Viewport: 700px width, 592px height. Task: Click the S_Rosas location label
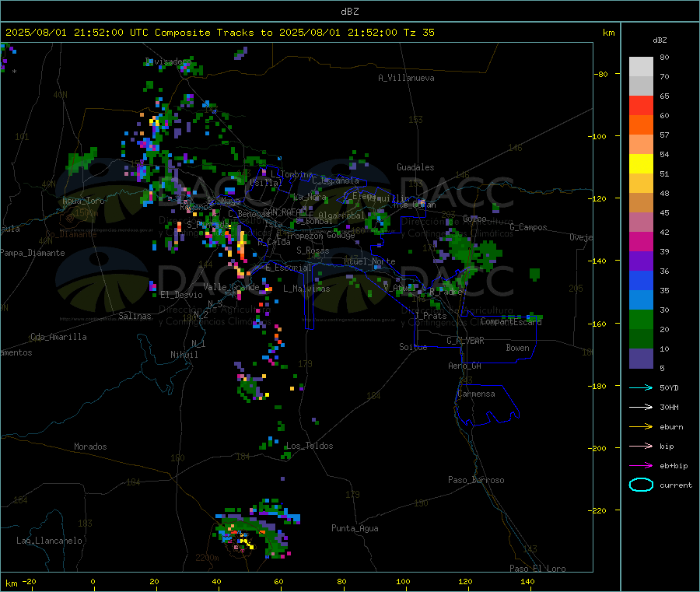pyautogui.click(x=313, y=250)
